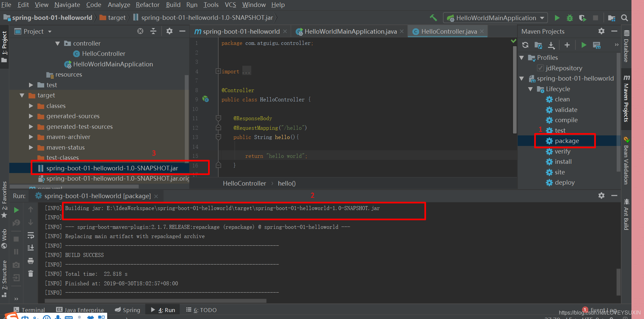Collapse the Profiles node in Maven
This screenshot has width=644, height=319.
522,57
